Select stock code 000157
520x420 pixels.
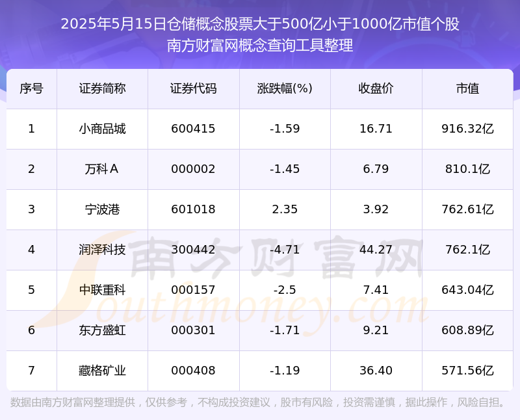(193, 290)
